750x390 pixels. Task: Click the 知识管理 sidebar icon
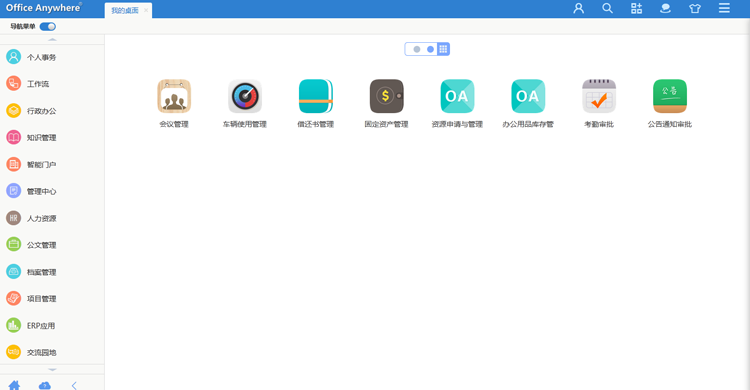point(13,137)
